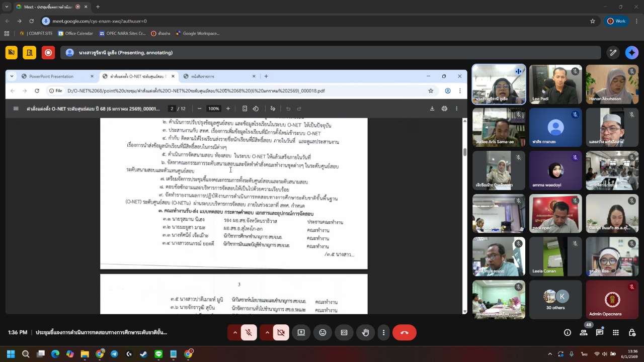This screenshot has height=362, width=644.
Task: Click the Gemini sparkle icon top right
Action: tap(631, 53)
